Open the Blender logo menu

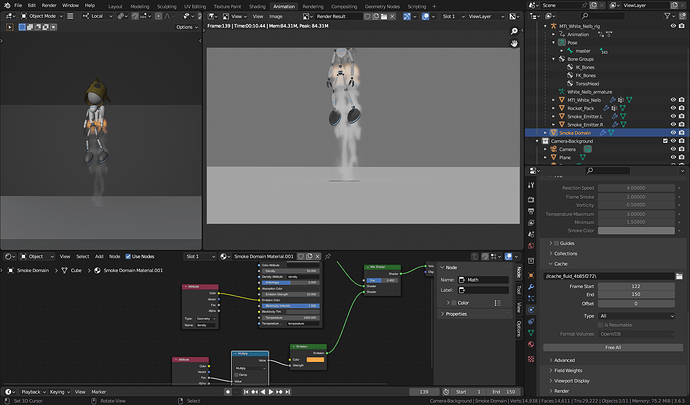click(7, 5)
